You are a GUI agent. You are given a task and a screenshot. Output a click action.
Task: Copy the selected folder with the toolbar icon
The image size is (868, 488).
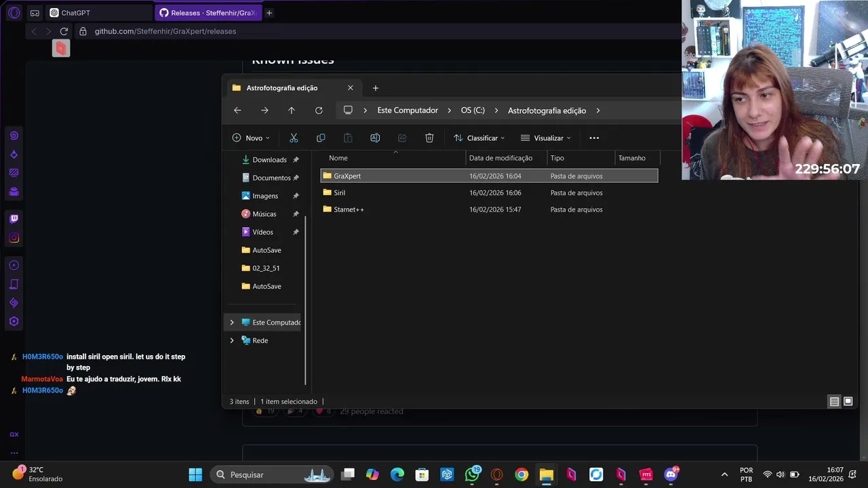click(x=321, y=138)
